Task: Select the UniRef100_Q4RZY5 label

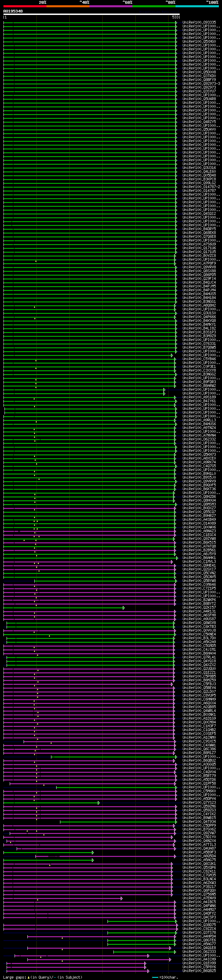Action: (199, 122)
